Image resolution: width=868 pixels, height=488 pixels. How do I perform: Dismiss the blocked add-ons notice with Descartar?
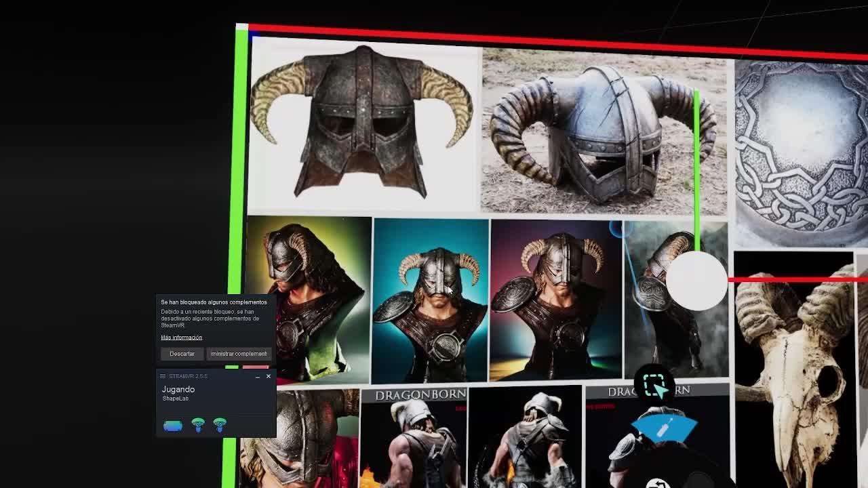182,354
